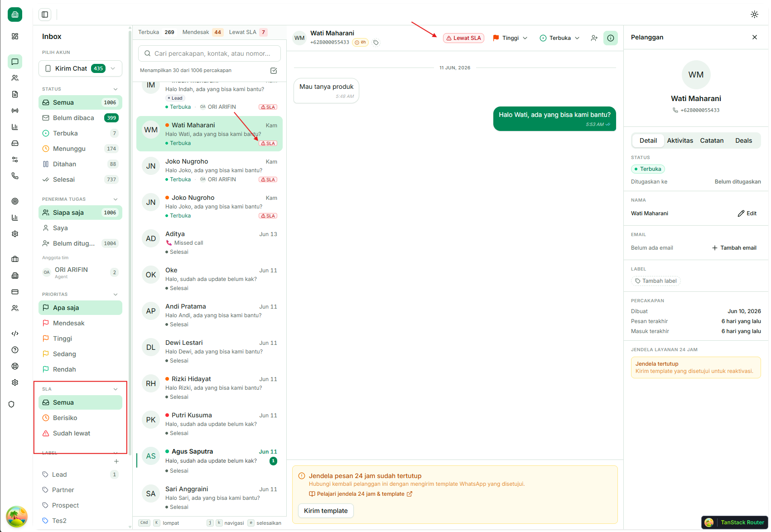Filter SLA by Sudah lewat

(81, 433)
